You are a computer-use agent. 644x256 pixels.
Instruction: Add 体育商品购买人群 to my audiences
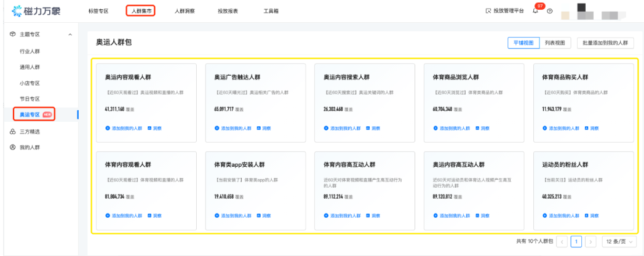click(561, 128)
